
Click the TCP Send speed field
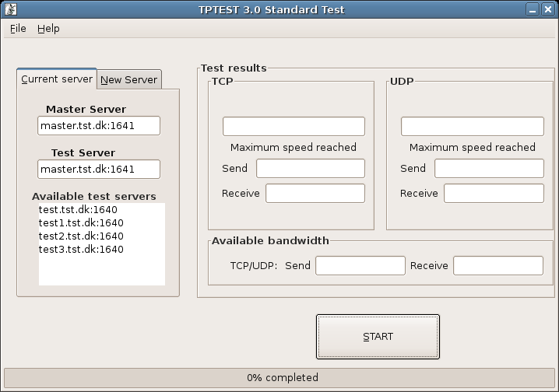311,169
